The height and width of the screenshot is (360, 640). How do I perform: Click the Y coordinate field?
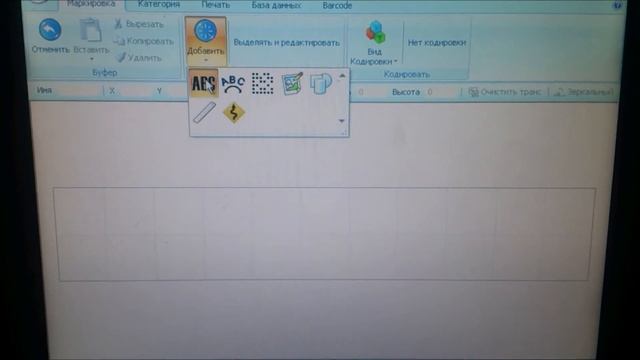(175, 91)
